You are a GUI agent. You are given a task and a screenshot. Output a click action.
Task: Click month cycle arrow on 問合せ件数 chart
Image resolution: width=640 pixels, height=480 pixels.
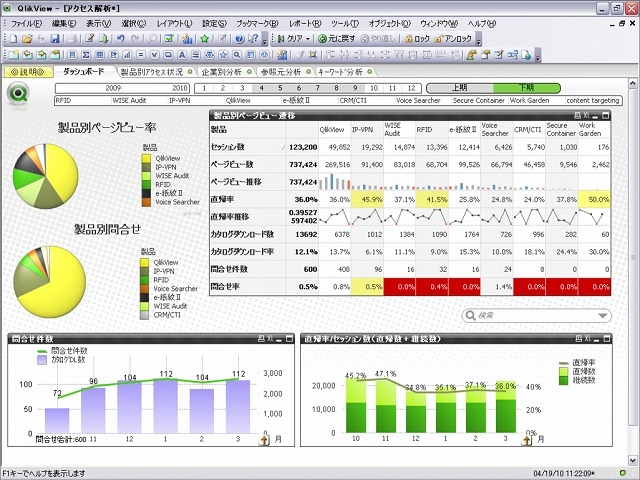264,440
